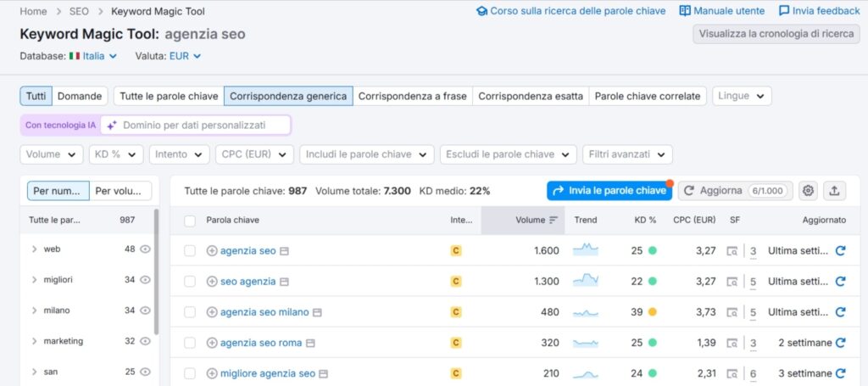Click Invia feedback link
The height and width of the screenshot is (386, 868).
820,11
